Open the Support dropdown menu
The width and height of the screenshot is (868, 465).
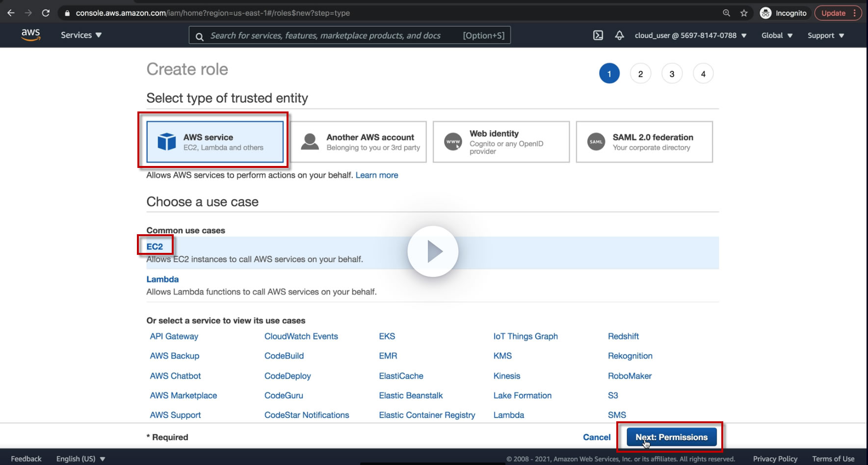[x=826, y=35]
